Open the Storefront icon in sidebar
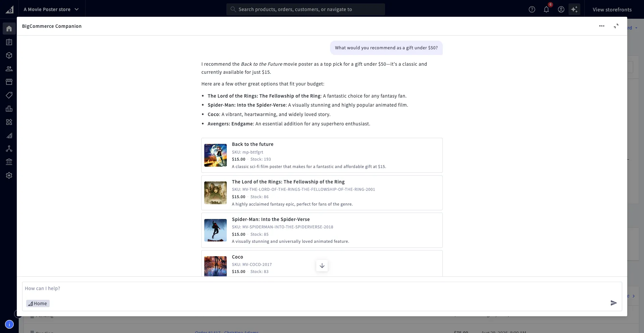This screenshot has height=333, width=644. [9, 82]
